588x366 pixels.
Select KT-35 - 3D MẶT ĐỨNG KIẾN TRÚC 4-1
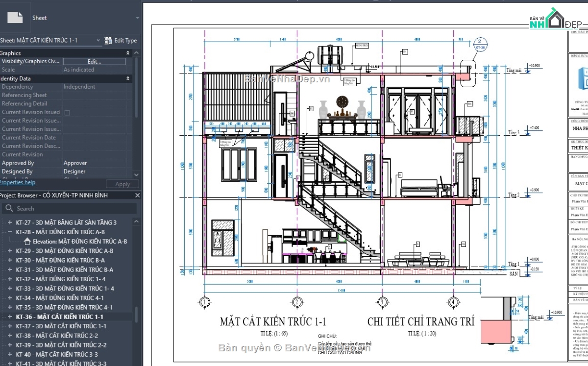point(64,307)
